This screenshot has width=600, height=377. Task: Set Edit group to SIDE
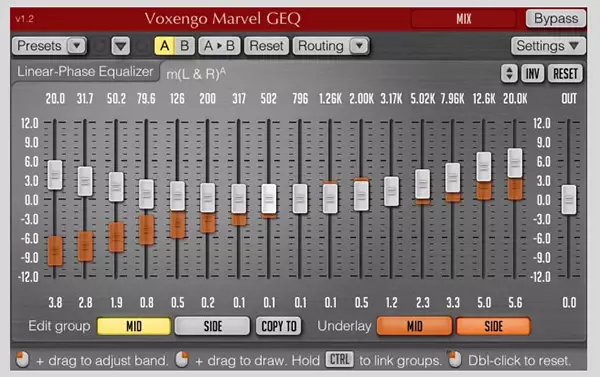(212, 326)
